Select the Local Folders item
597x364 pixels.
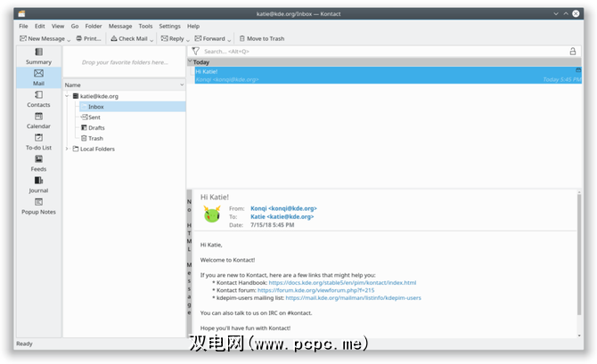94,149
